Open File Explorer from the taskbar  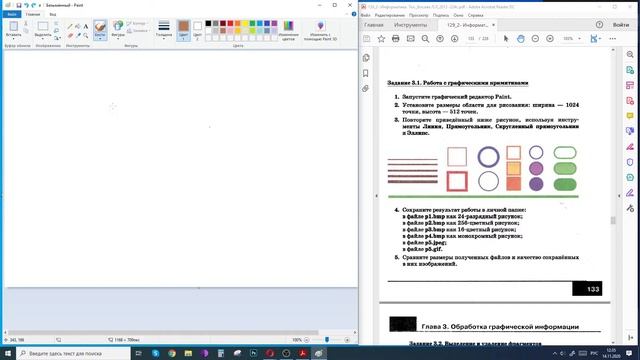coord(188,353)
